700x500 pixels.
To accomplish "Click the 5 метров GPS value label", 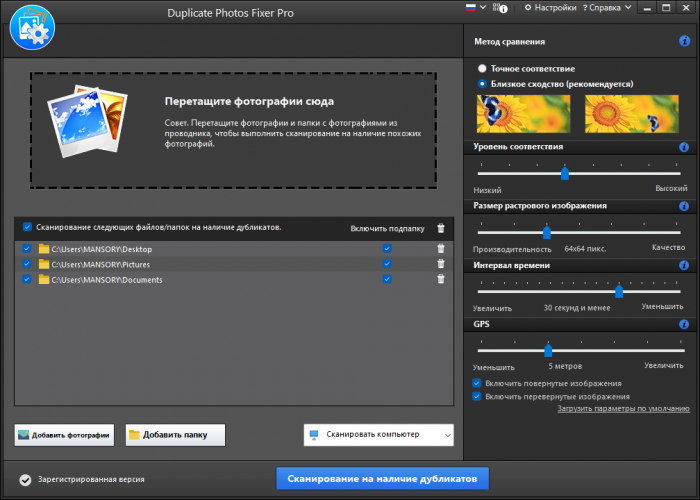I will point(565,366).
